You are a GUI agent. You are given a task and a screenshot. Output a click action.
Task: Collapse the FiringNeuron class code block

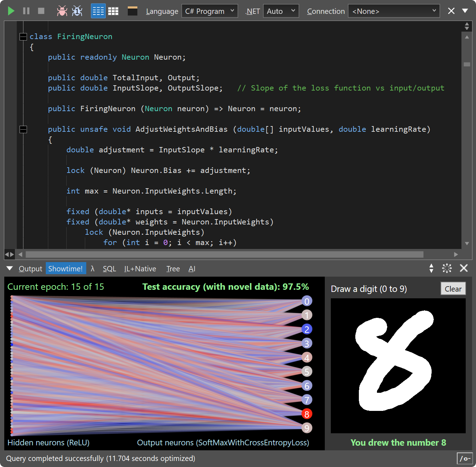23,37
